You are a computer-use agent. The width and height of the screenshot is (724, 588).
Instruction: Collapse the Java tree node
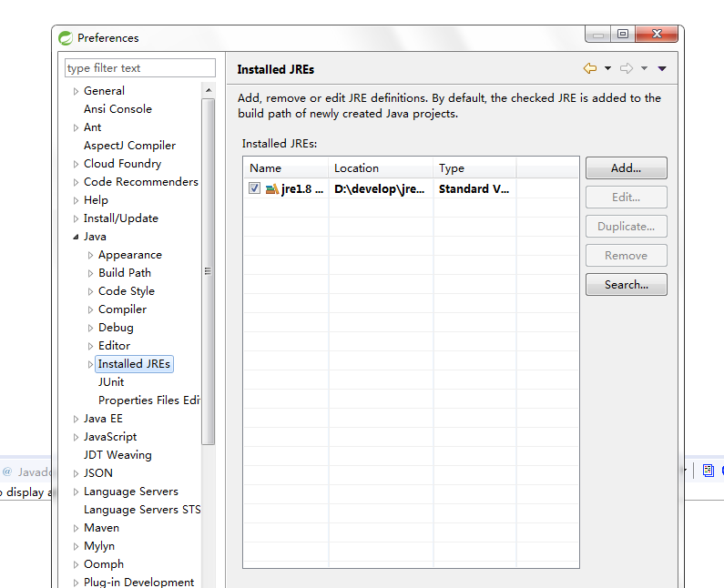click(76, 238)
